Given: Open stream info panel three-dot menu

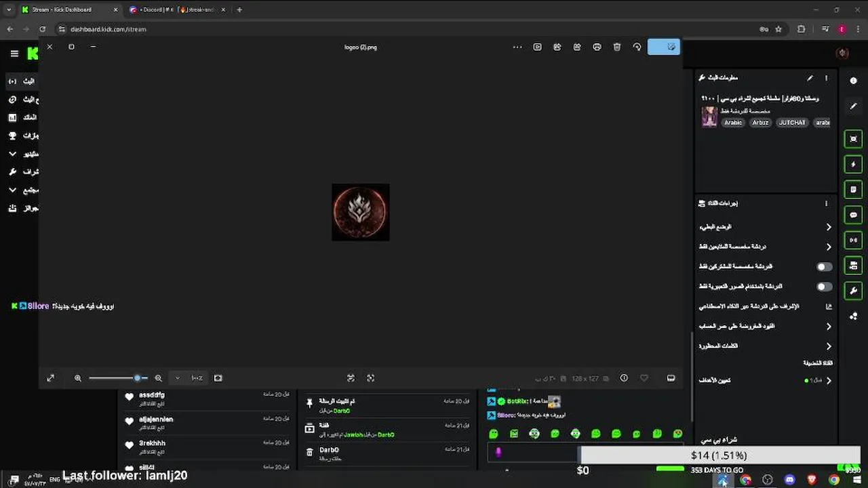Looking at the screenshot, I should tap(826, 78).
